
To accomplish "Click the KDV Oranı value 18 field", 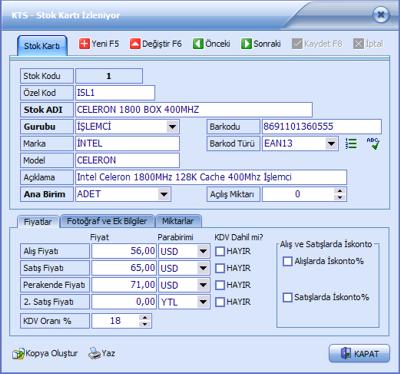I will click(115, 321).
